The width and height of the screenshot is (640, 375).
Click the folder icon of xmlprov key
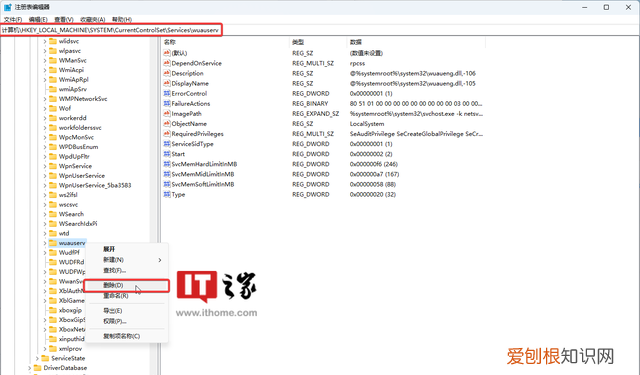53,348
